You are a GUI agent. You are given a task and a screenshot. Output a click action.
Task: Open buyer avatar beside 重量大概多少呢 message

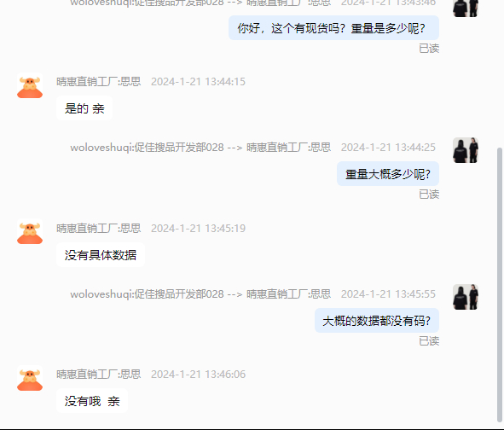click(466, 150)
